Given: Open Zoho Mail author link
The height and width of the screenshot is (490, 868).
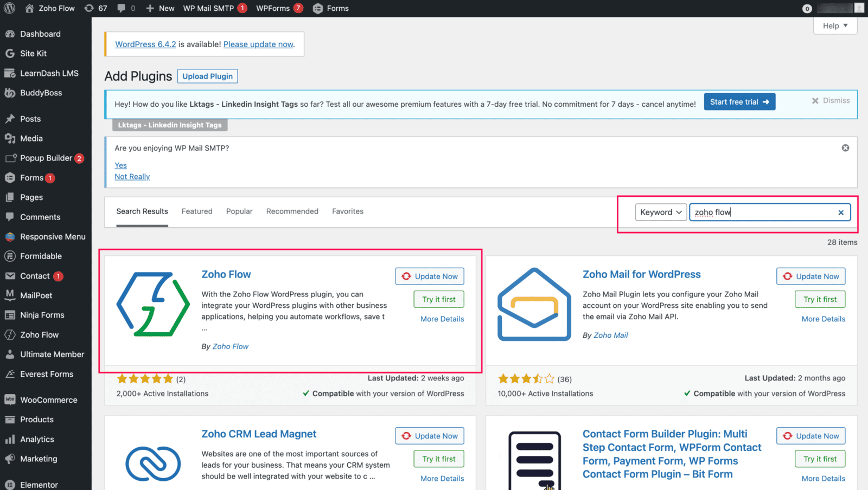Looking at the screenshot, I should [610, 336].
